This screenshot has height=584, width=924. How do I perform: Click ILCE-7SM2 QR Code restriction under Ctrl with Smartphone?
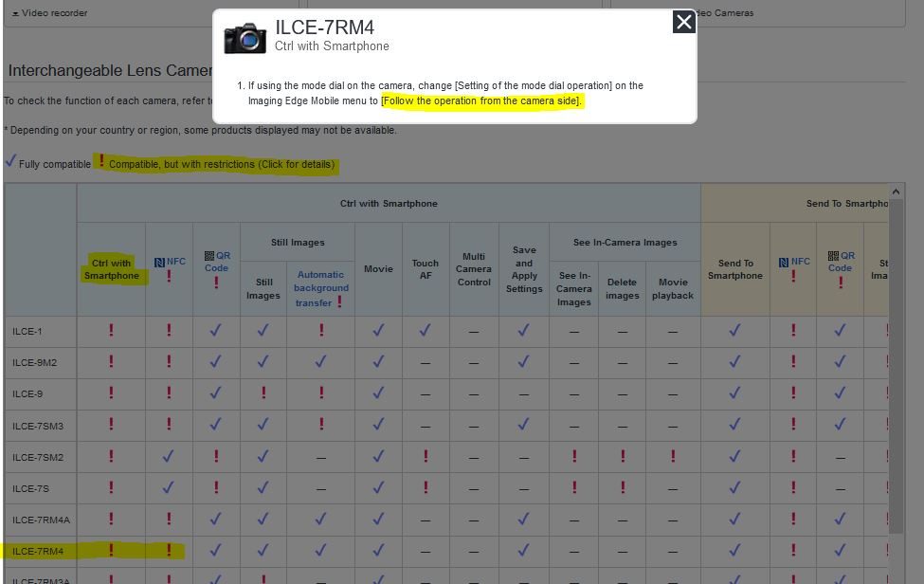216,456
